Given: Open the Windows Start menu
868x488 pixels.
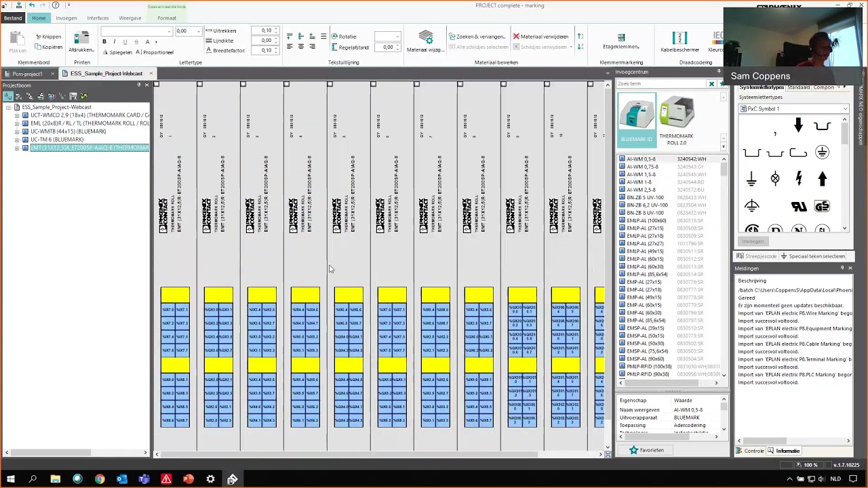Looking at the screenshot, I should tap(10, 479).
